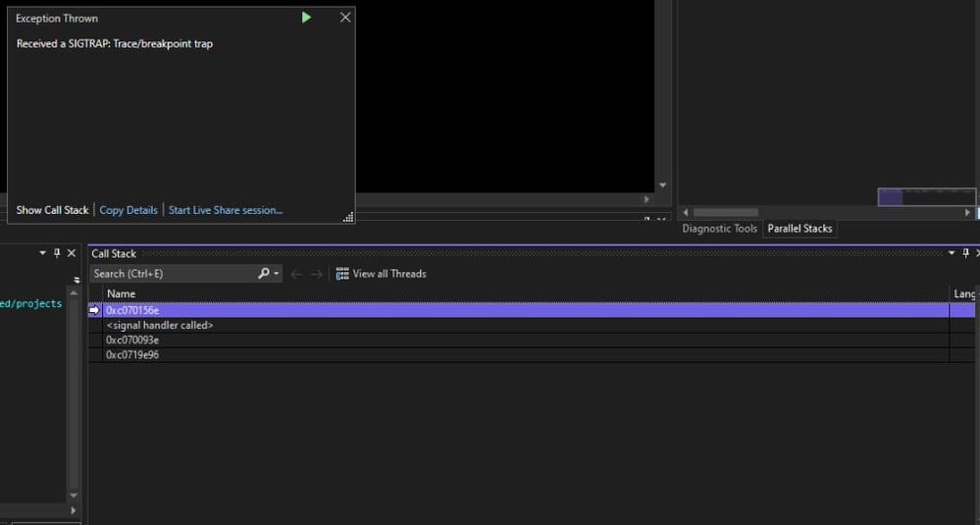
Task: Focus Call Stack search box
Action: 173,274
